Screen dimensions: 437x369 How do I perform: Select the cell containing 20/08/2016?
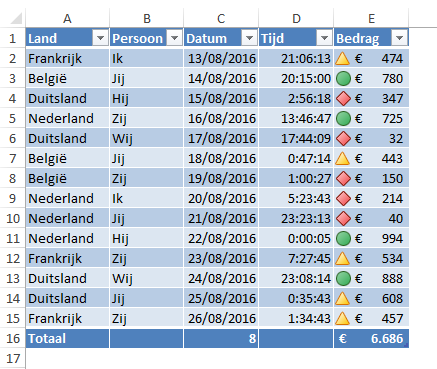pos(221,199)
